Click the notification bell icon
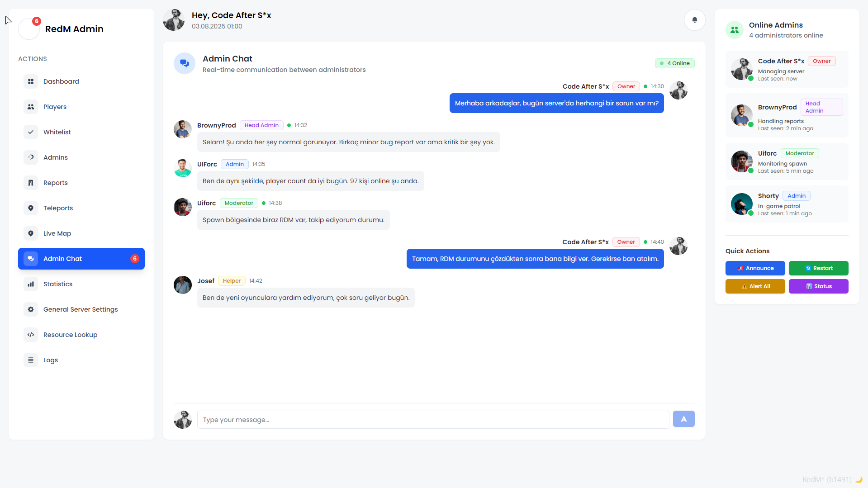 [x=694, y=20]
